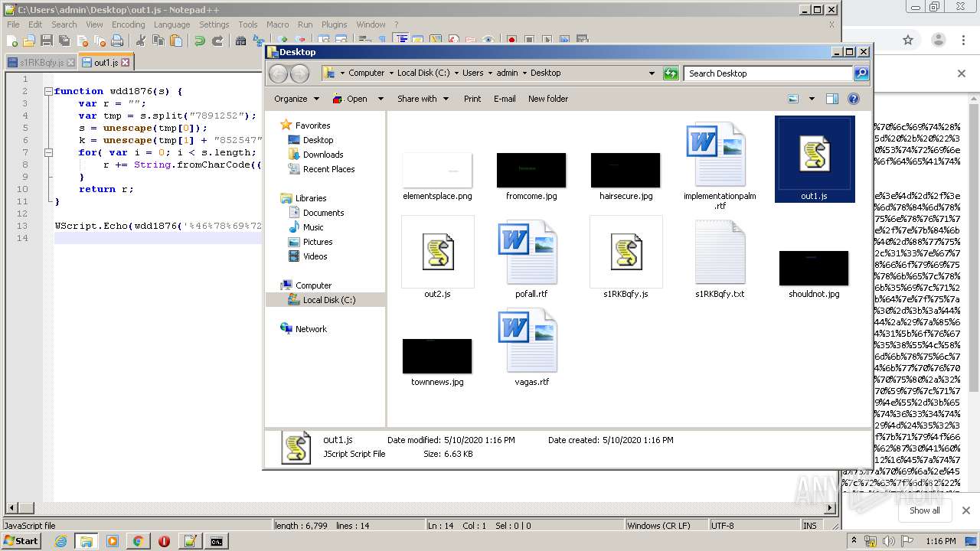
Task: Close the out1.js tab with its X
Action: [x=126, y=63]
